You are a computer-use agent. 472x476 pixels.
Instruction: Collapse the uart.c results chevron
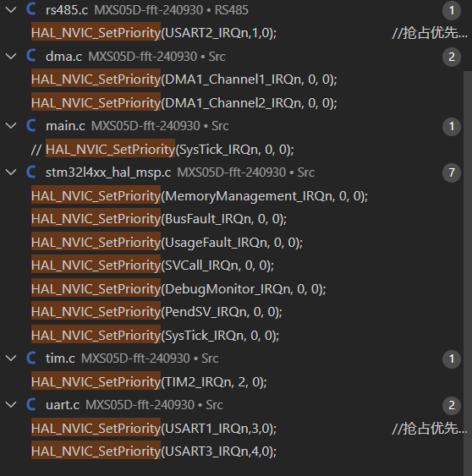tap(11, 405)
